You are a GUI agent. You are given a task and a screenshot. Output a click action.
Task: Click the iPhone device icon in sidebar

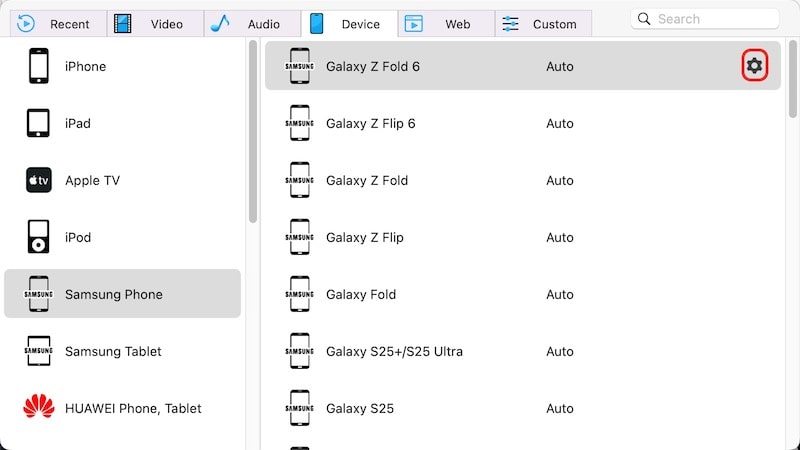click(39, 66)
